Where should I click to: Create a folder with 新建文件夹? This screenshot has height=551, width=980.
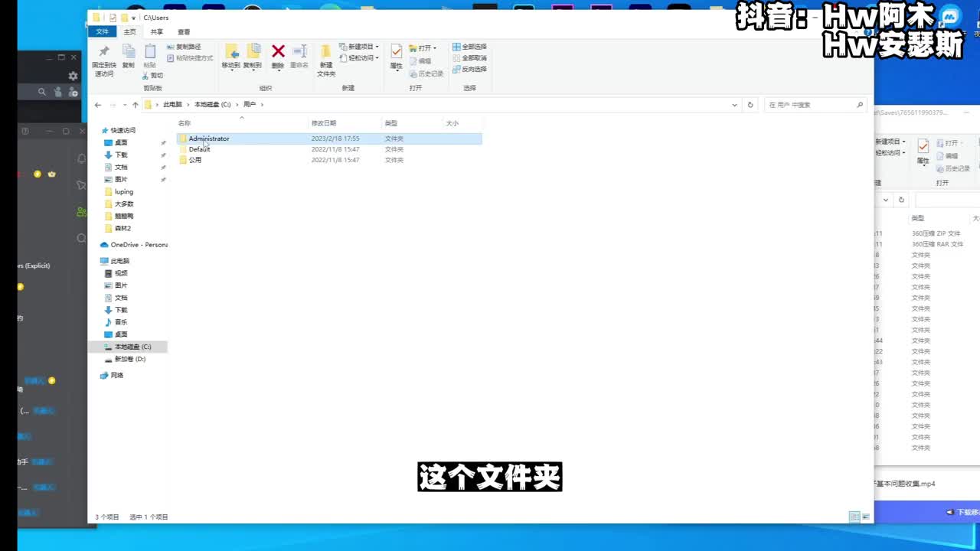[326, 60]
